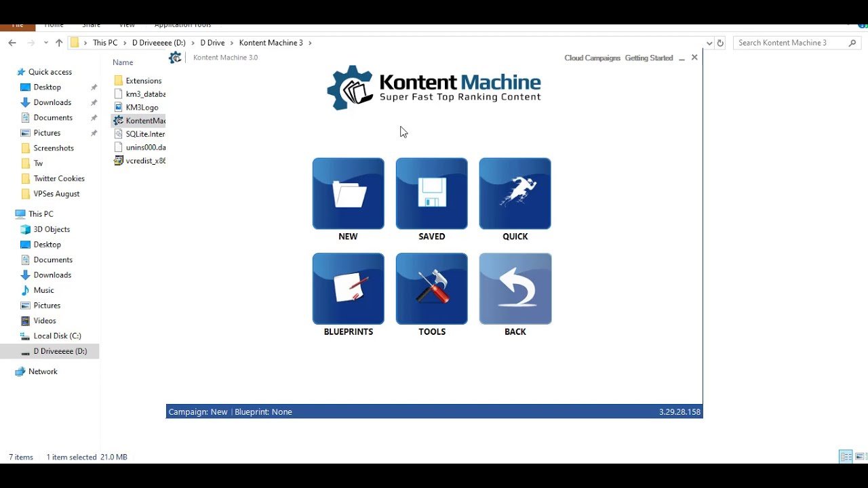
Task: Refresh the Explorer folder view
Action: click(720, 43)
